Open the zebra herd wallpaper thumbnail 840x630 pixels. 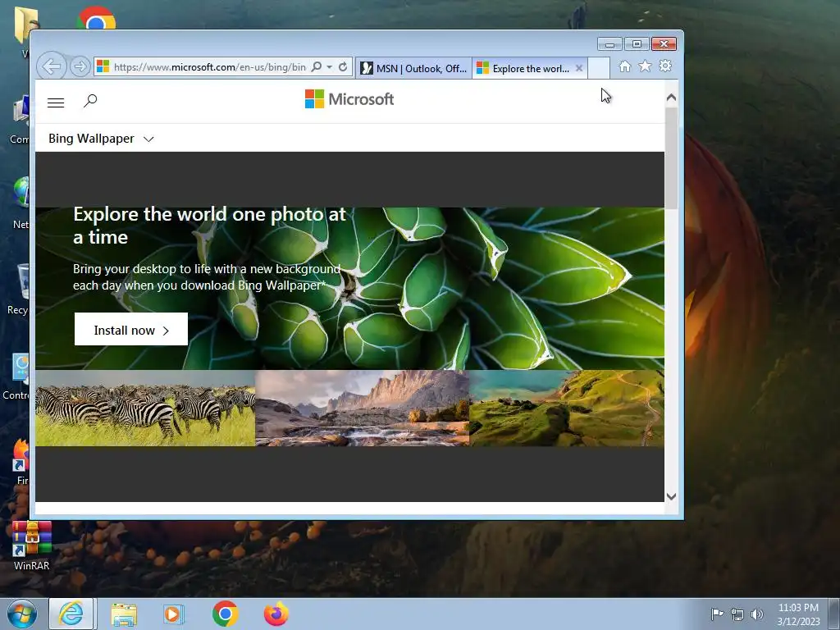[x=145, y=409]
